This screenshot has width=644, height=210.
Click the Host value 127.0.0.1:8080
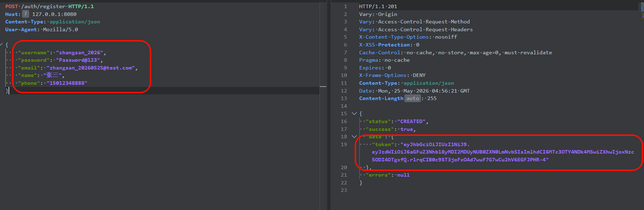point(54,14)
